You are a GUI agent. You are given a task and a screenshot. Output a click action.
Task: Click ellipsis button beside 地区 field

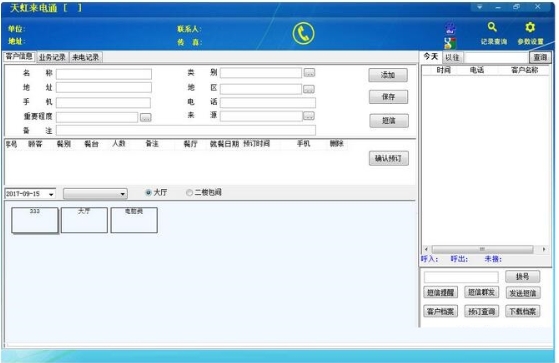coord(309,89)
